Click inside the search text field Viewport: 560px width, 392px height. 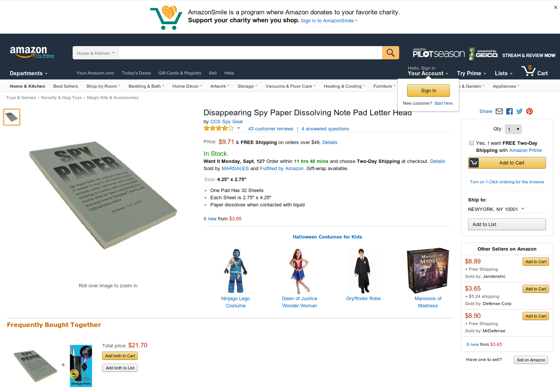(250, 53)
